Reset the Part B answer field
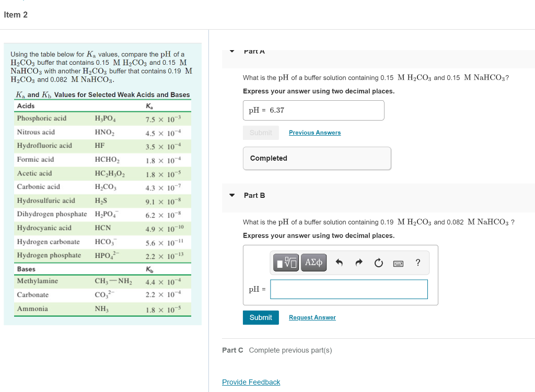The image size is (535, 392). point(378,263)
